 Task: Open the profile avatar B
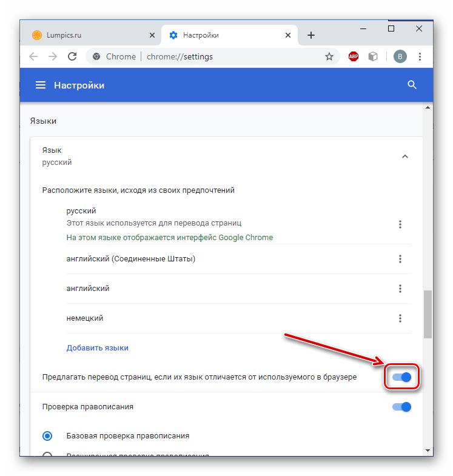[400, 56]
